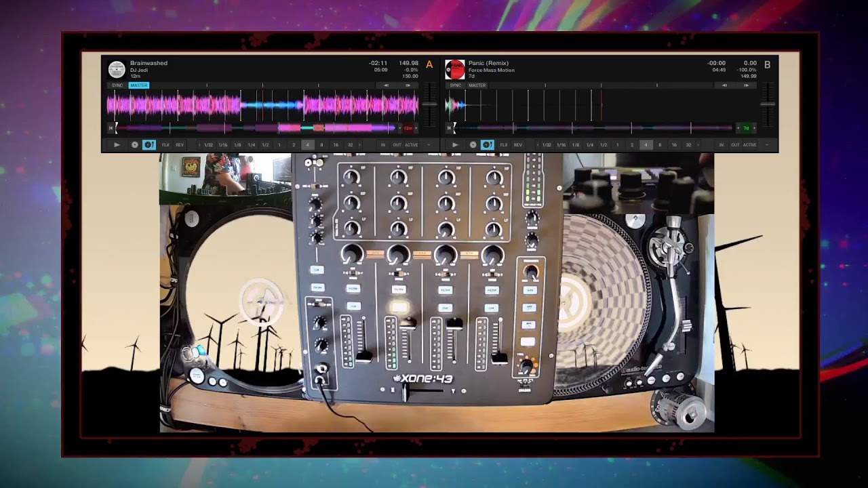The width and height of the screenshot is (868, 488).
Task: Click deck B tempo bend up arrow
Action: (747, 85)
